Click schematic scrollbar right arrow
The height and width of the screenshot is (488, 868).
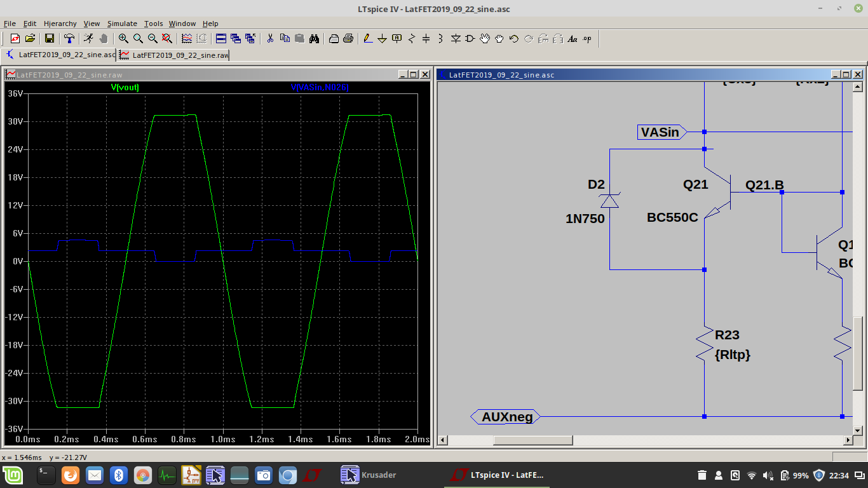(x=848, y=440)
